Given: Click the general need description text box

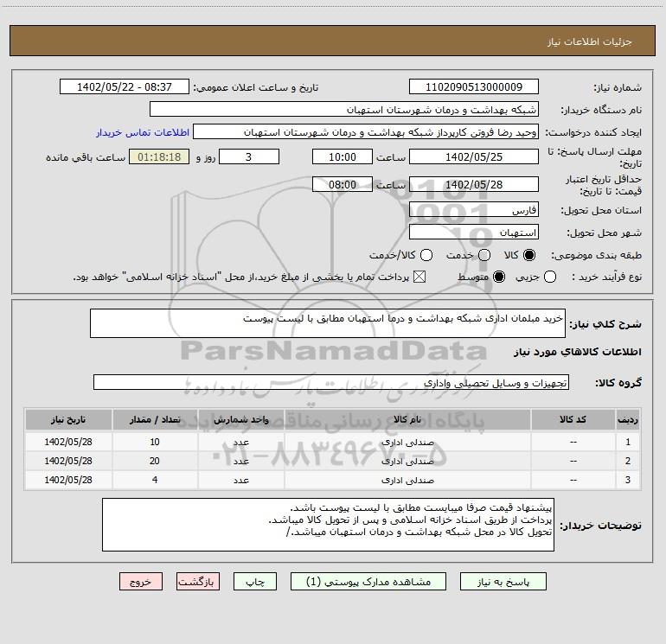Looking at the screenshot, I should 328,323.
